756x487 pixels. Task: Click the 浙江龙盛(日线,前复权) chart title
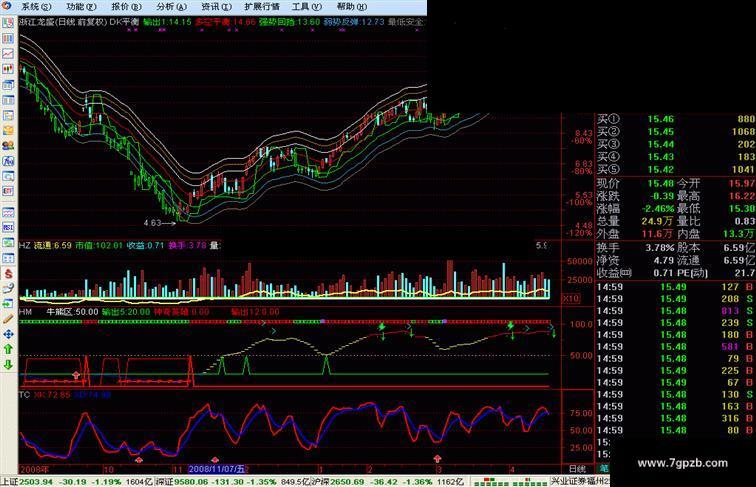coord(63,22)
